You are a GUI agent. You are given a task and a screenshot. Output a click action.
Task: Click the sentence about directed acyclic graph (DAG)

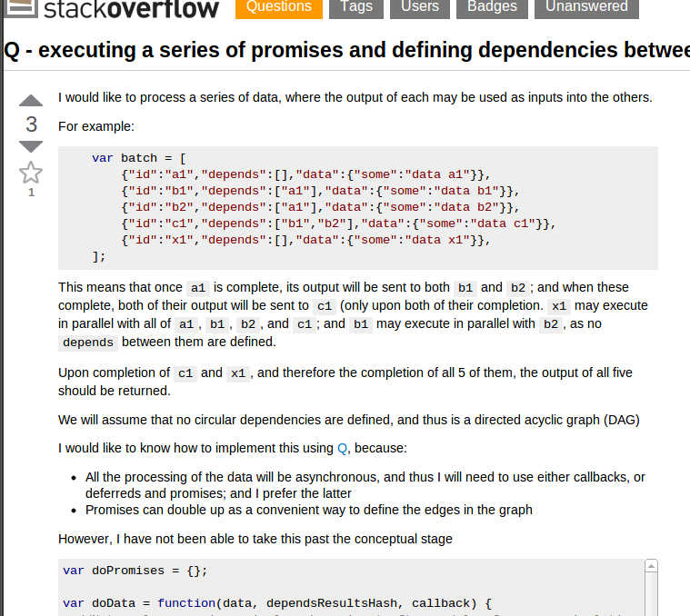coord(349,420)
